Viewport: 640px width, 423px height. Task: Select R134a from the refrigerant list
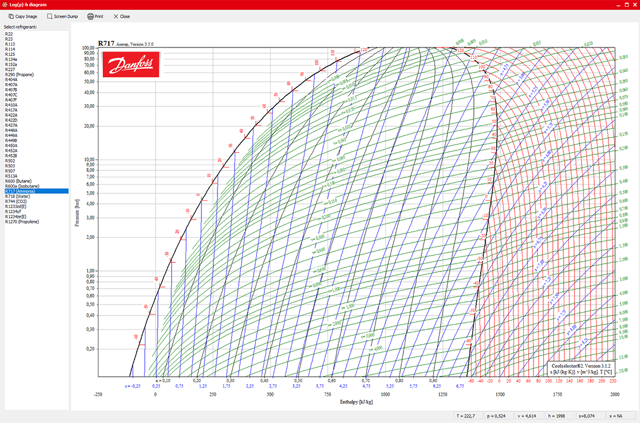(x=11, y=59)
